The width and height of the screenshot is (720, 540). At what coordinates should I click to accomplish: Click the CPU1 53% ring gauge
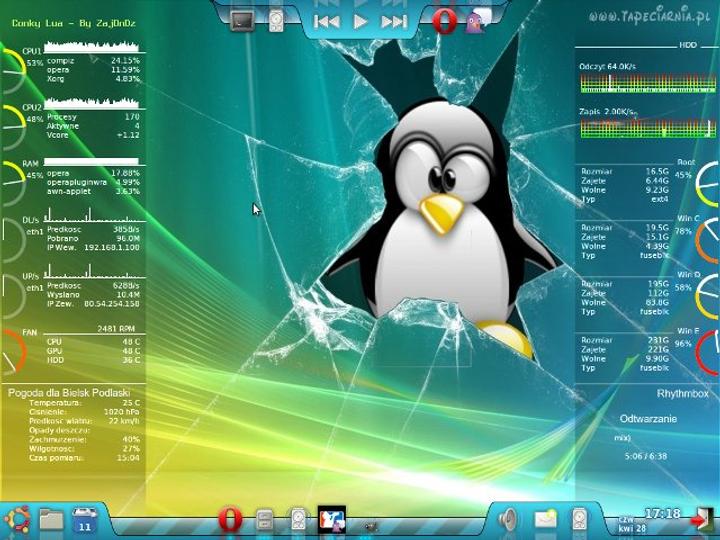pyautogui.click(x=14, y=70)
